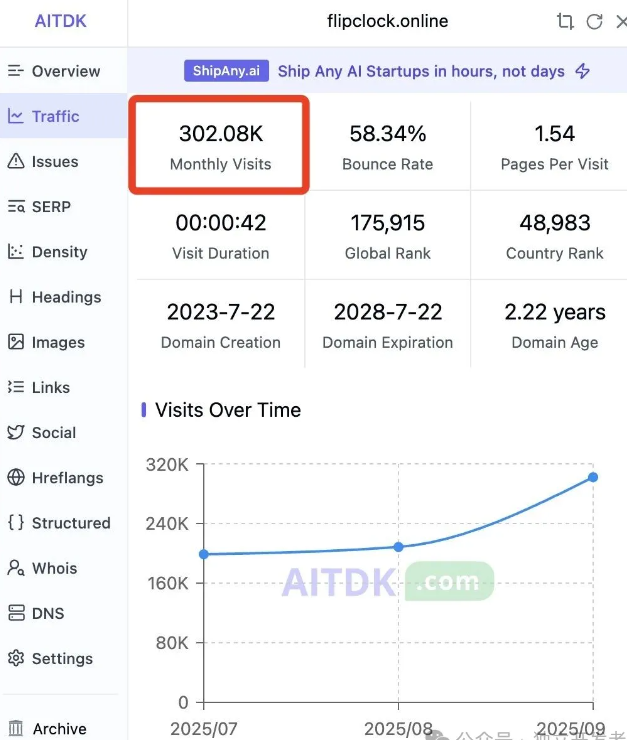Click the Hreflangs globe icon
The width and height of the screenshot is (627, 740).
coord(16,478)
